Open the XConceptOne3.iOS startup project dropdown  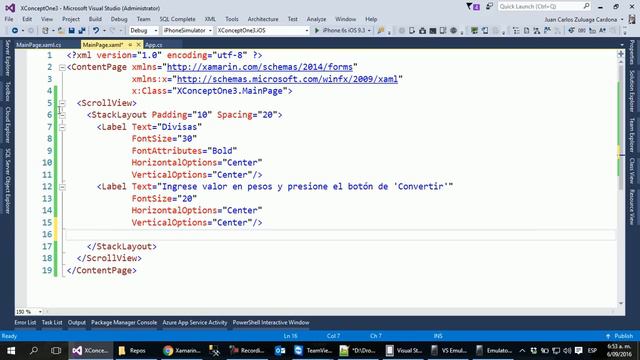(263, 31)
